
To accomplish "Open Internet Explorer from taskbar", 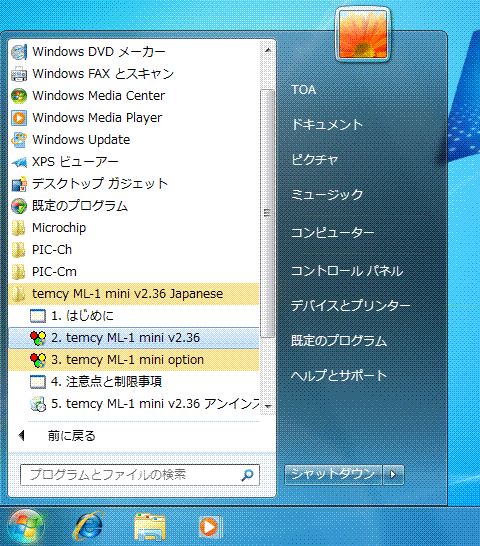I will (88, 526).
